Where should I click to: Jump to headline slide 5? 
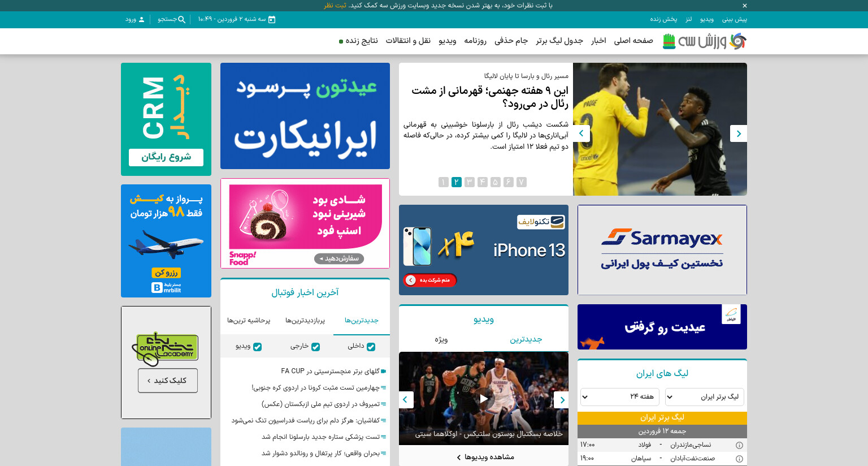[x=496, y=182]
